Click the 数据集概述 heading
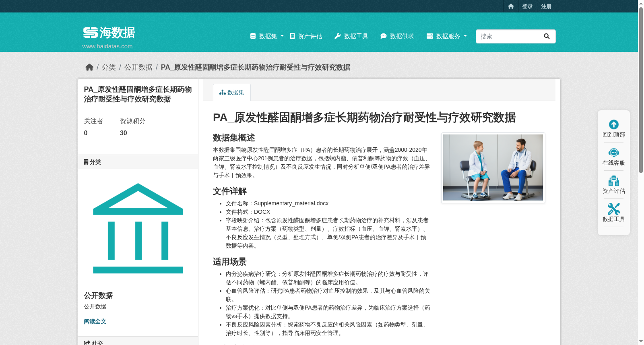The image size is (644, 345). click(234, 138)
